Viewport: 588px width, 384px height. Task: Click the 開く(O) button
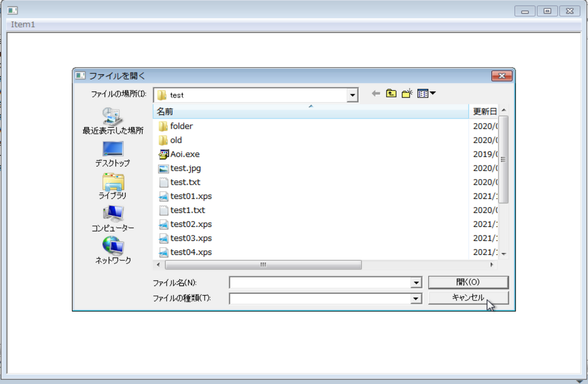point(468,282)
